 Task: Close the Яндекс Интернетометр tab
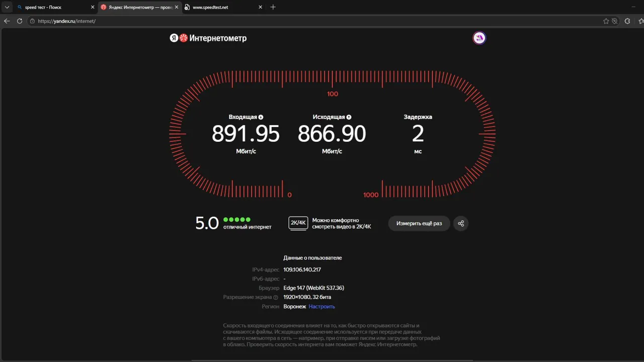tap(176, 7)
